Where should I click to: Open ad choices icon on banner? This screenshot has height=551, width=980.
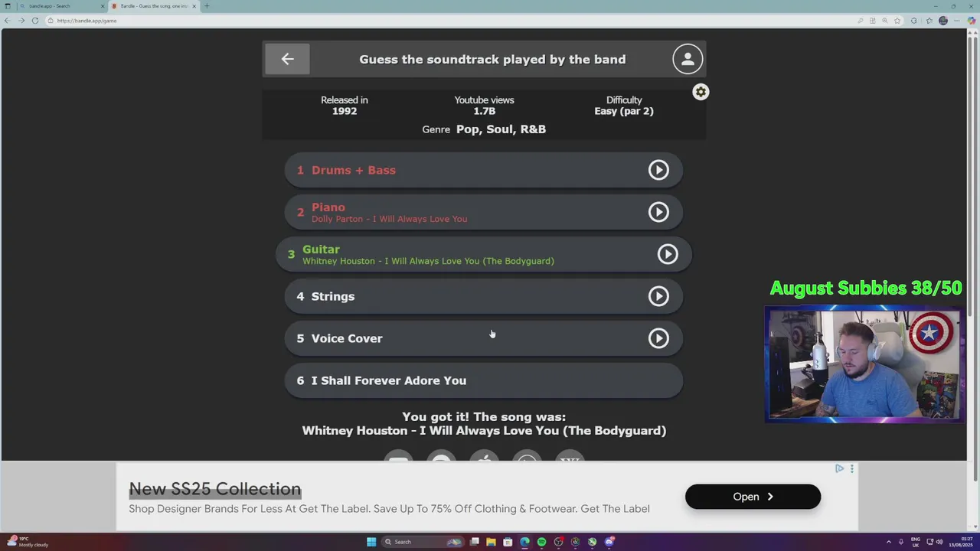tap(840, 468)
